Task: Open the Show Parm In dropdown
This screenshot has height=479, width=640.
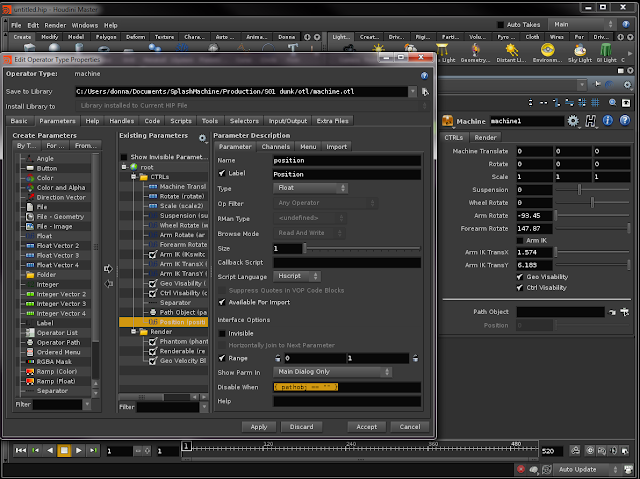Action: (333, 372)
